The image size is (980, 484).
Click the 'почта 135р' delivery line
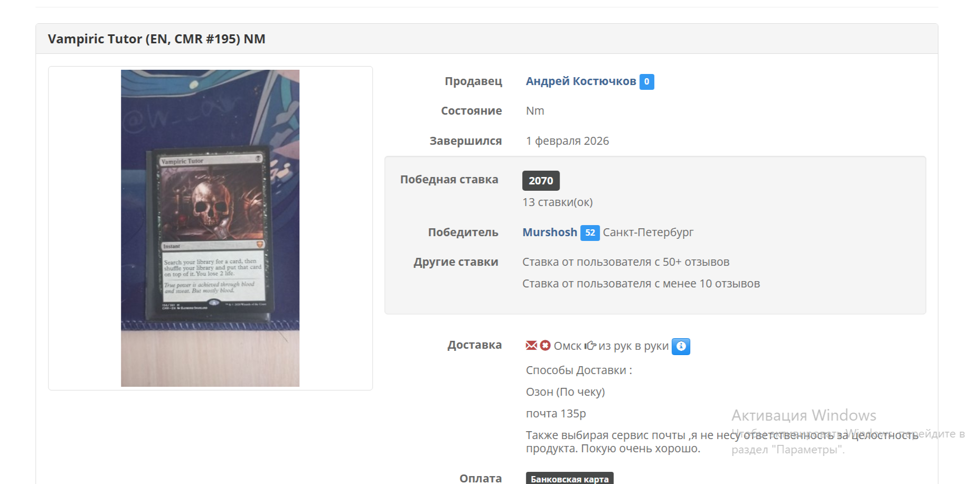[555, 414]
